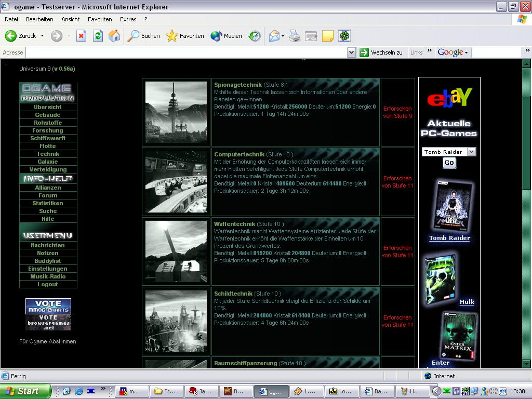
Task: Open the Schiffswerft sidebar page
Action: coord(48,138)
